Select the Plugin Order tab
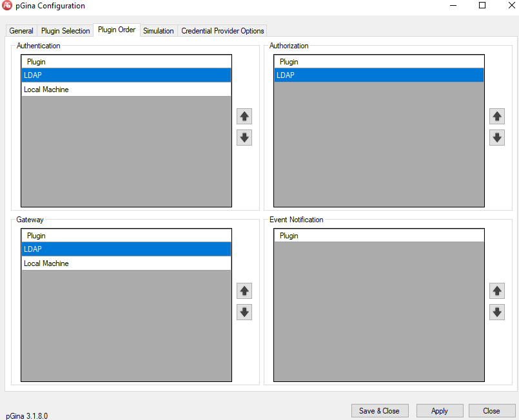The width and height of the screenshot is (519, 420). 117,30
